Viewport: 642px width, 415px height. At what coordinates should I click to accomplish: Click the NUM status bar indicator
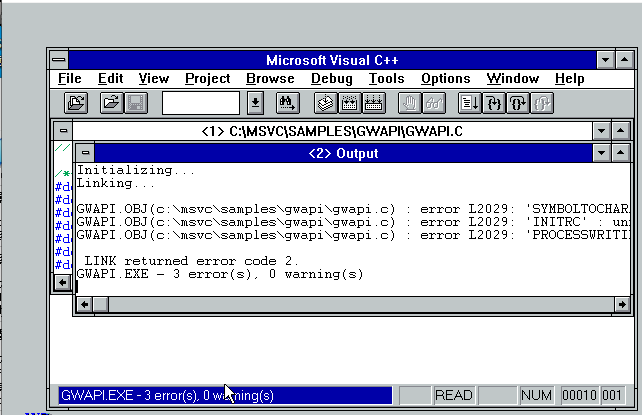coord(536,395)
